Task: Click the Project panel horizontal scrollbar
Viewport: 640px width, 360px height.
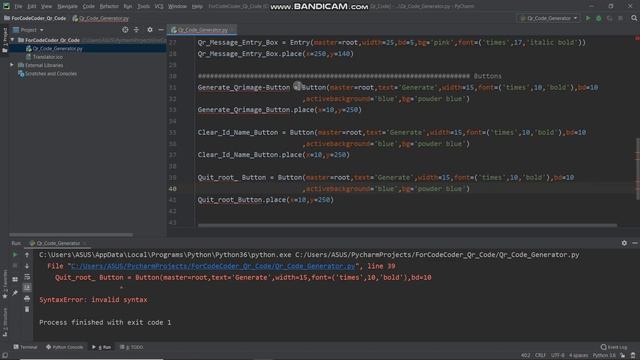Action: [71, 235]
